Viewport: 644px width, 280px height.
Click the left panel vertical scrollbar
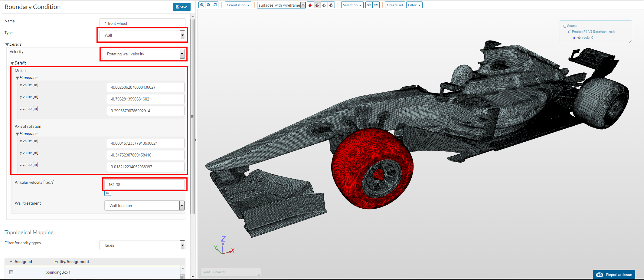[x=192, y=117]
